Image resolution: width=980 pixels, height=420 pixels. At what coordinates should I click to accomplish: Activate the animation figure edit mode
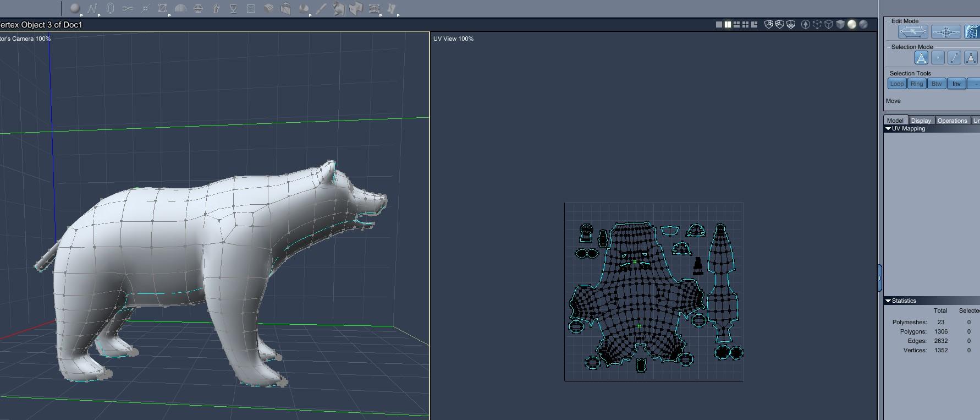click(946, 32)
